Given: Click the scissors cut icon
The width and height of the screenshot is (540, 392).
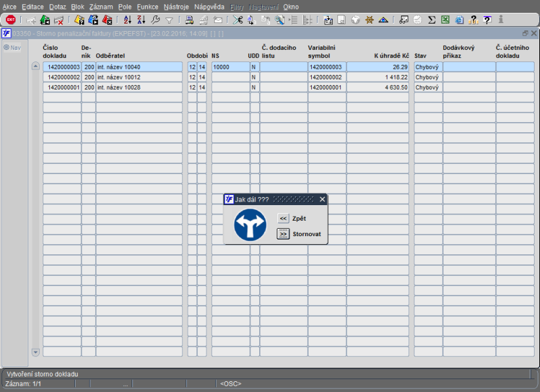Looking at the screenshot, I should point(238,20).
